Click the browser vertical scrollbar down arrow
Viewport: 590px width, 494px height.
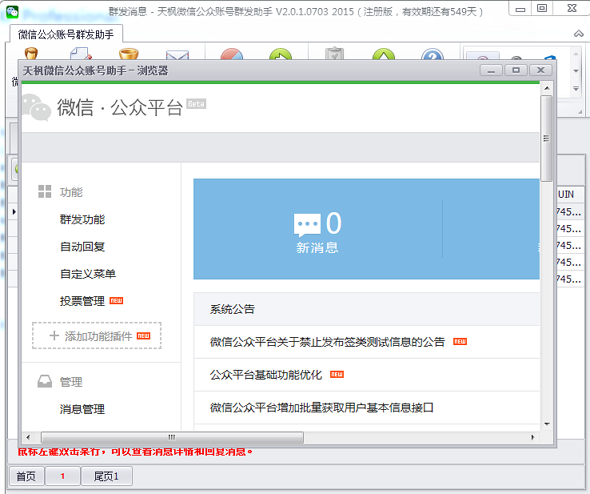[547, 424]
